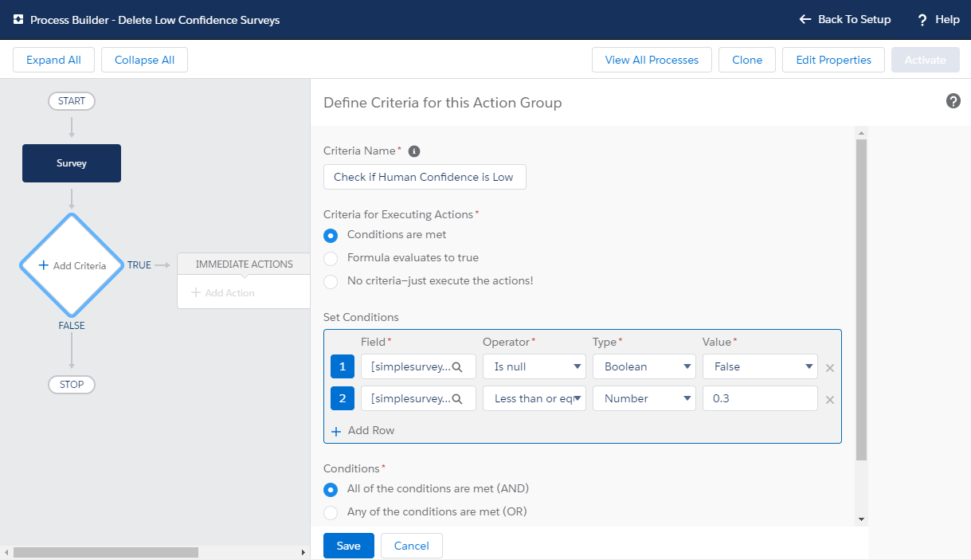Click the search icon in row 1 Field
Image resolution: width=971 pixels, height=560 pixels.
(457, 366)
